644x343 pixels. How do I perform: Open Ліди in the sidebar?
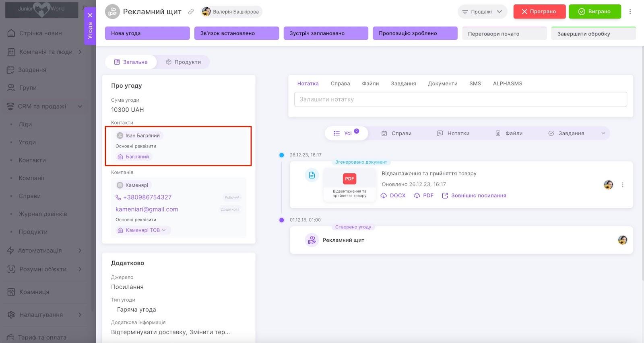pyautogui.click(x=25, y=124)
